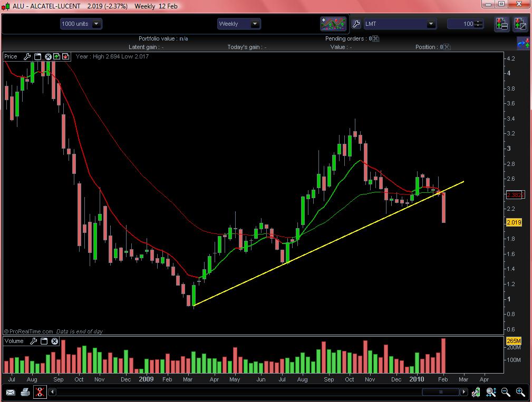Click the yellow trendline on chart

(328, 243)
